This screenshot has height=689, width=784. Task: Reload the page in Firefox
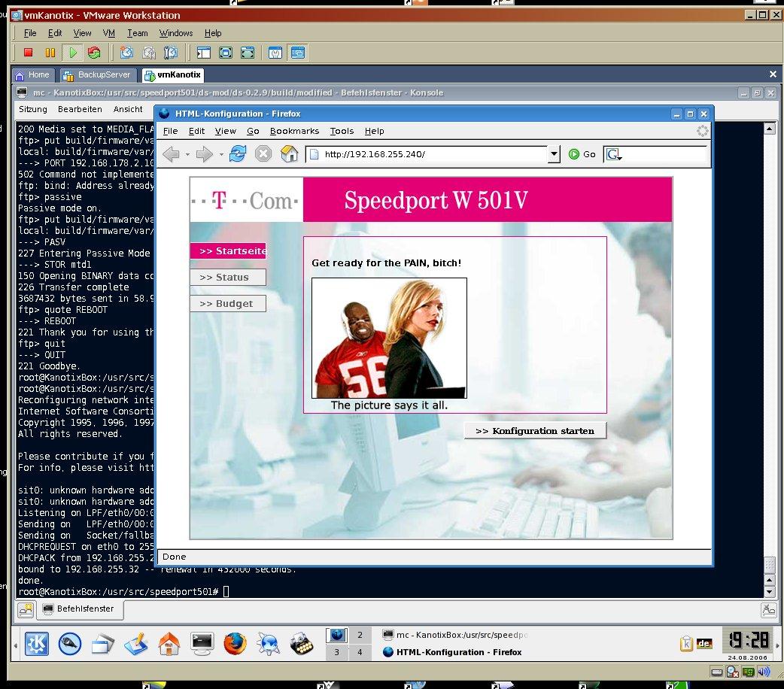click(x=238, y=154)
